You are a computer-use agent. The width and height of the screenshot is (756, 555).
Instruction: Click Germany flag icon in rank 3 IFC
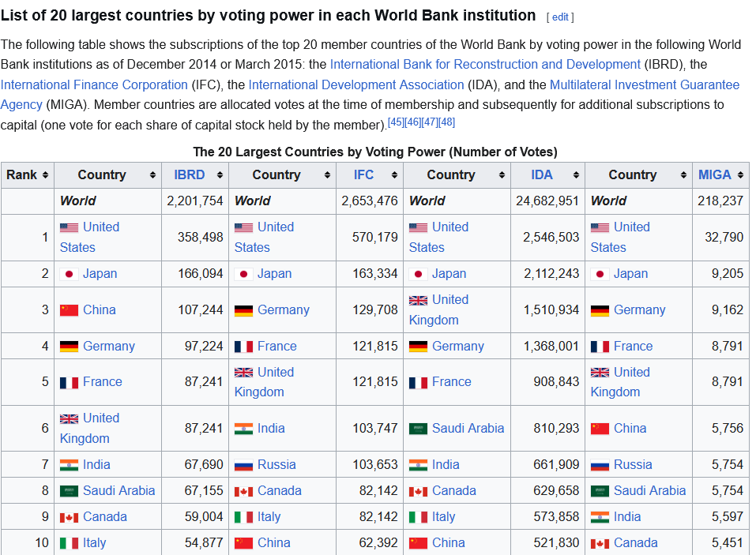(x=243, y=311)
